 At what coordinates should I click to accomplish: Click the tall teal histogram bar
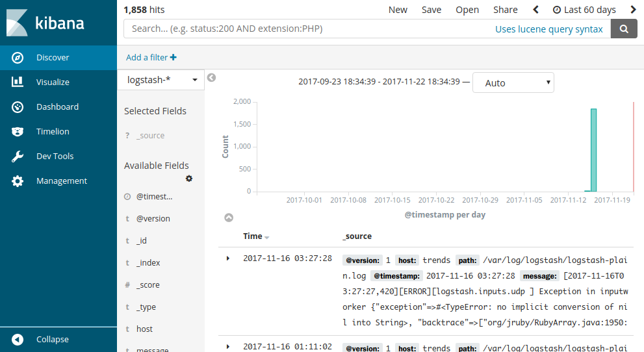593,149
